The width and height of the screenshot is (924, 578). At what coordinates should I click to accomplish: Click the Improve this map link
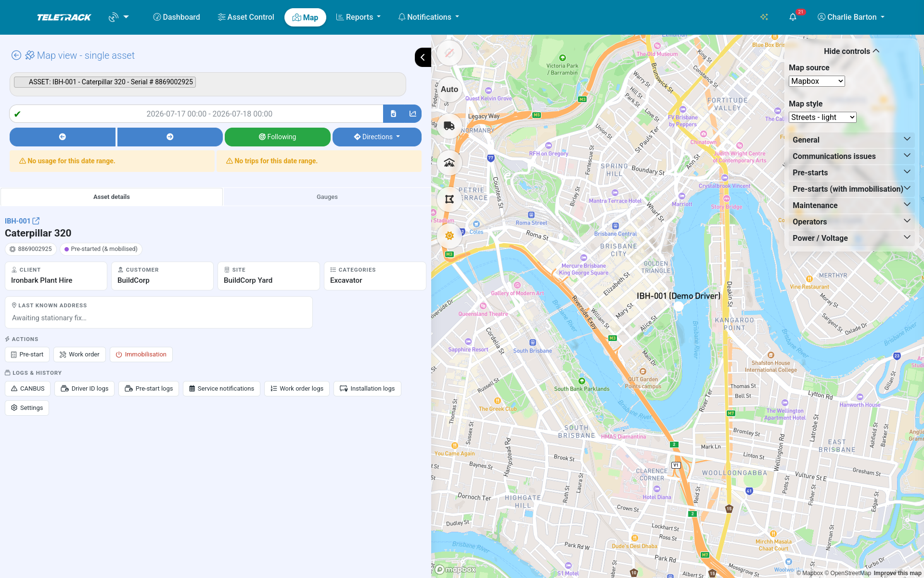pyautogui.click(x=898, y=573)
